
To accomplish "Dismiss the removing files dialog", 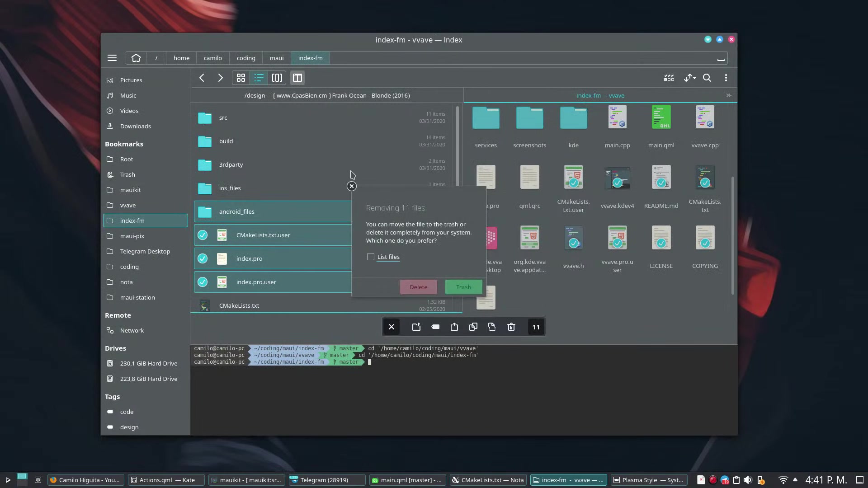I will (352, 186).
